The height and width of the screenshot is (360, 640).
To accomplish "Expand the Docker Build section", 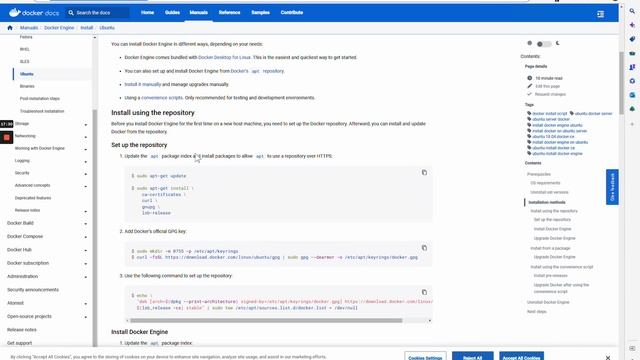I will pyautogui.click(x=86, y=224).
